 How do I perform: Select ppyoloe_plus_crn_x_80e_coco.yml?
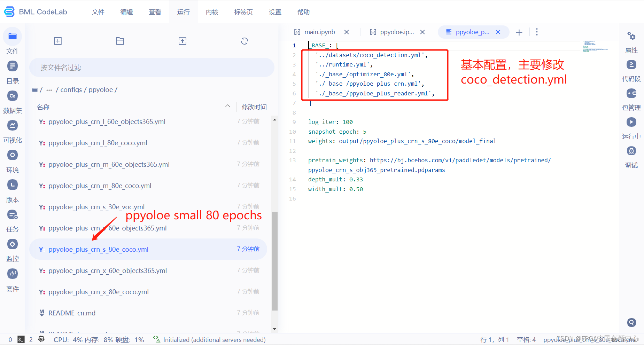point(148,292)
